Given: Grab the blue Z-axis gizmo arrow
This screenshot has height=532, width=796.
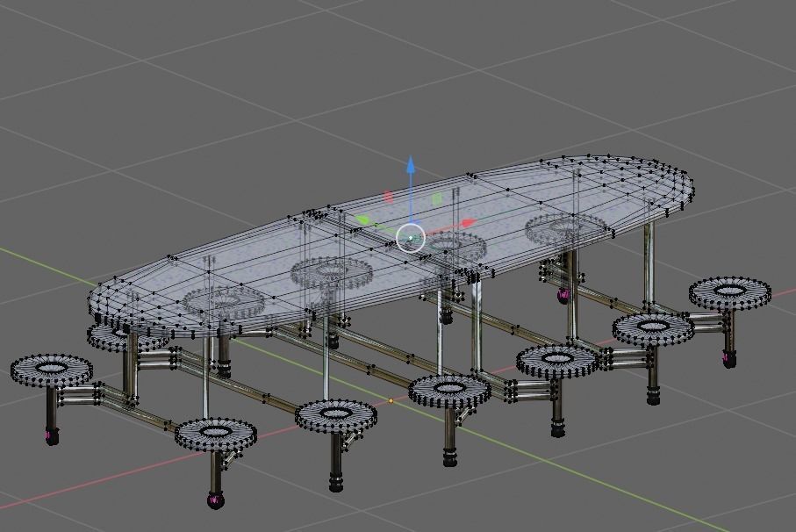Looking at the screenshot, I should (411, 166).
